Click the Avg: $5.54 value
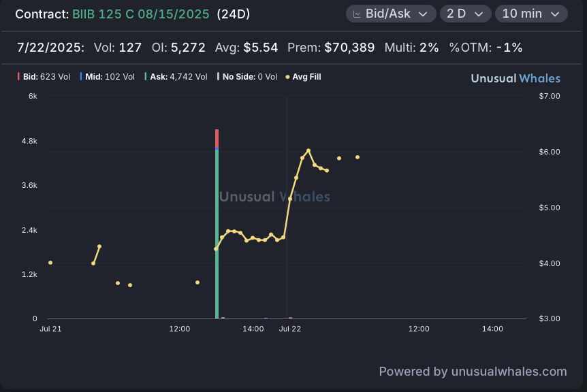 (247, 48)
